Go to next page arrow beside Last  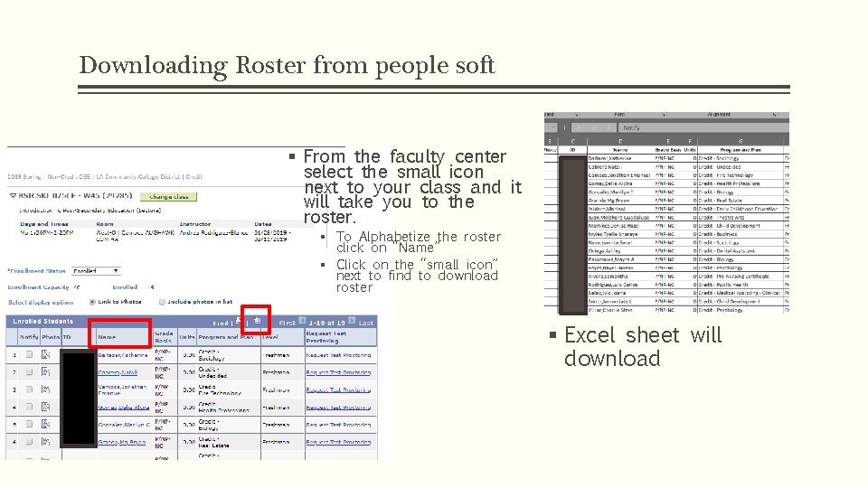click(x=352, y=320)
